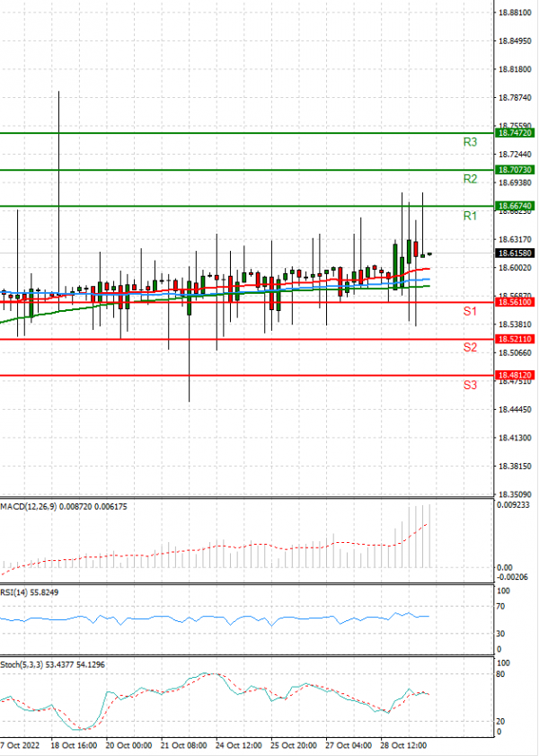
Task: Select the 18.52110 support price tag
Action: (515, 339)
